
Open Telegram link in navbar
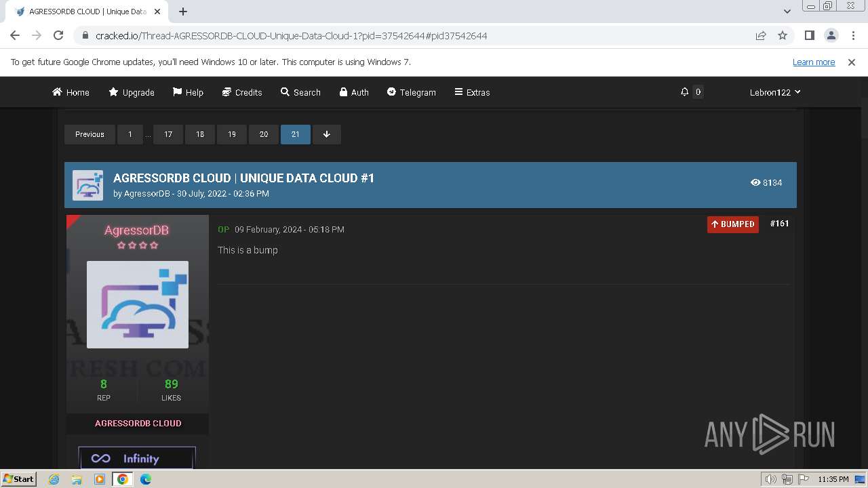point(412,92)
